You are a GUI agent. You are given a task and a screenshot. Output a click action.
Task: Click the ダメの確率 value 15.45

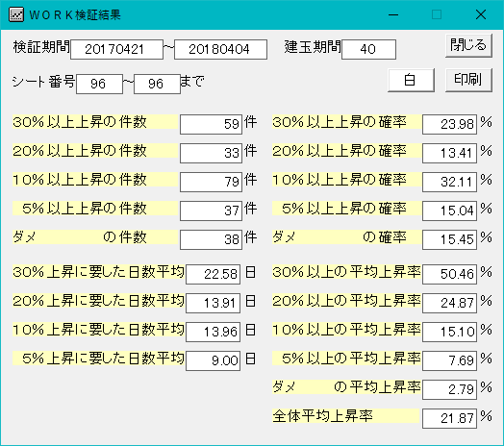449,239
